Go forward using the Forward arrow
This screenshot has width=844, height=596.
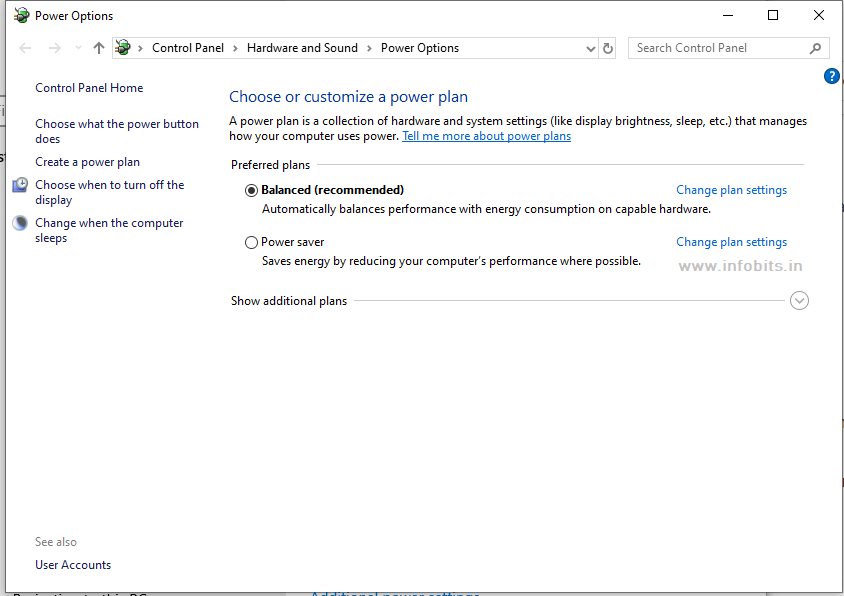point(54,48)
